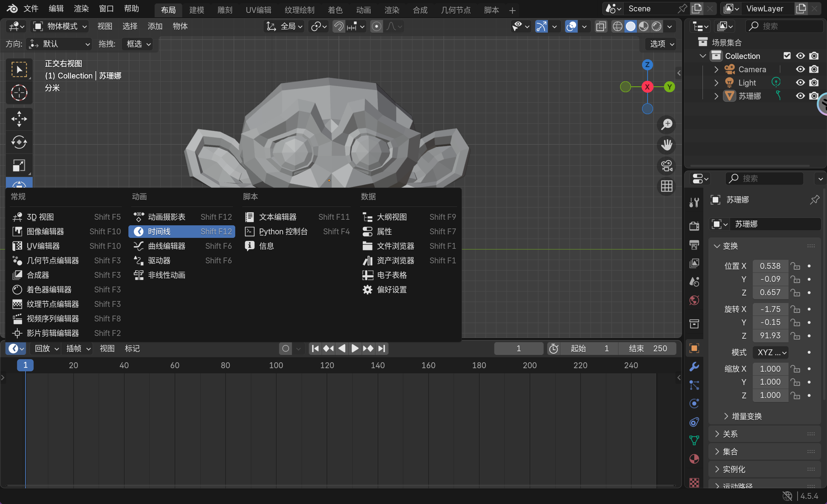This screenshot has width=827, height=504.
Task: Choose 曲线编辑器 from the editor menu
Action: pyautogui.click(x=166, y=246)
